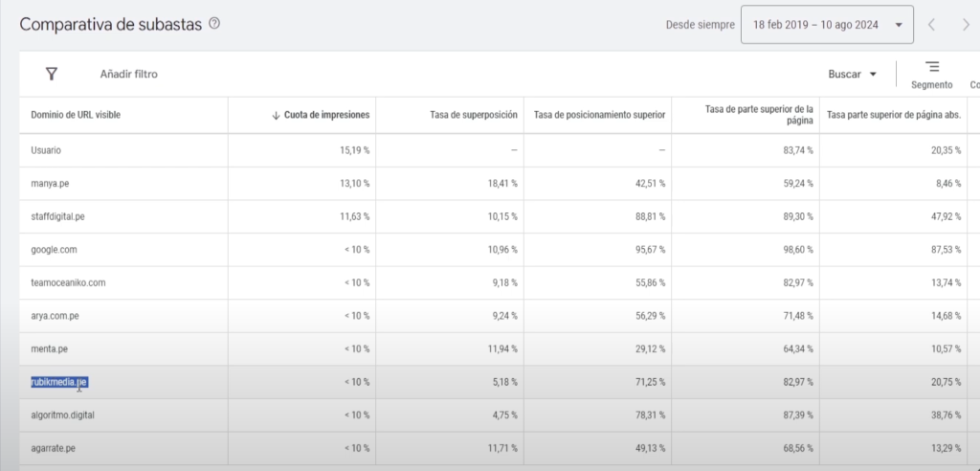Click 87,53 % value in google.com row
The height and width of the screenshot is (471, 980).
tap(947, 250)
